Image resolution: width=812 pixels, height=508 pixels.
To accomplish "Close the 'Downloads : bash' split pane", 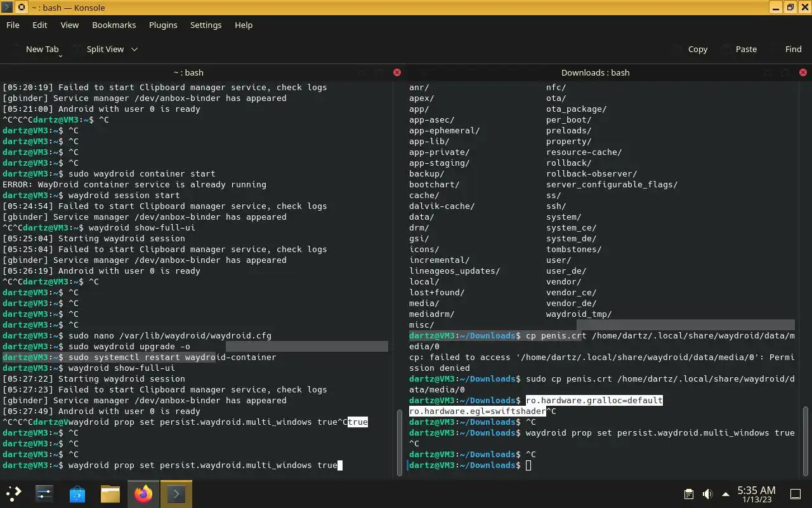I will point(804,72).
